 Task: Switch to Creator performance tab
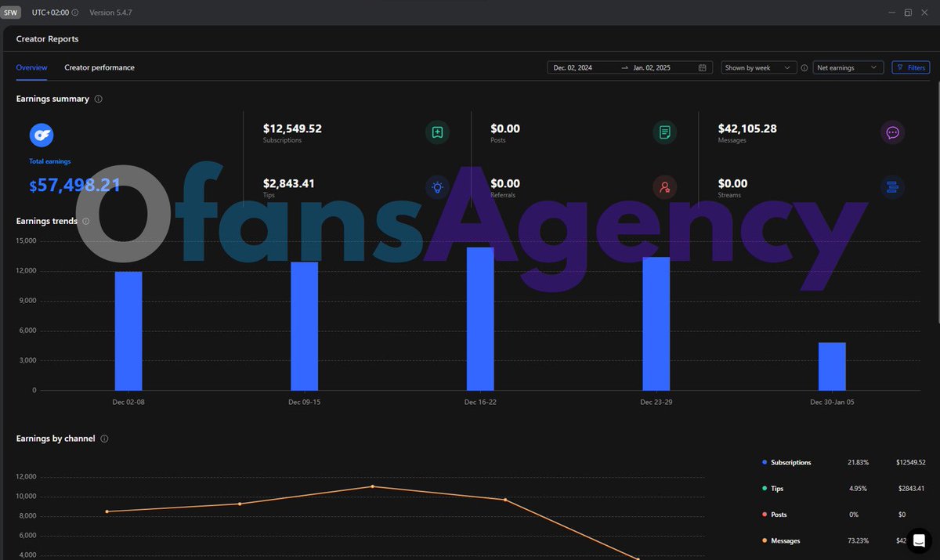(x=99, y=67)
